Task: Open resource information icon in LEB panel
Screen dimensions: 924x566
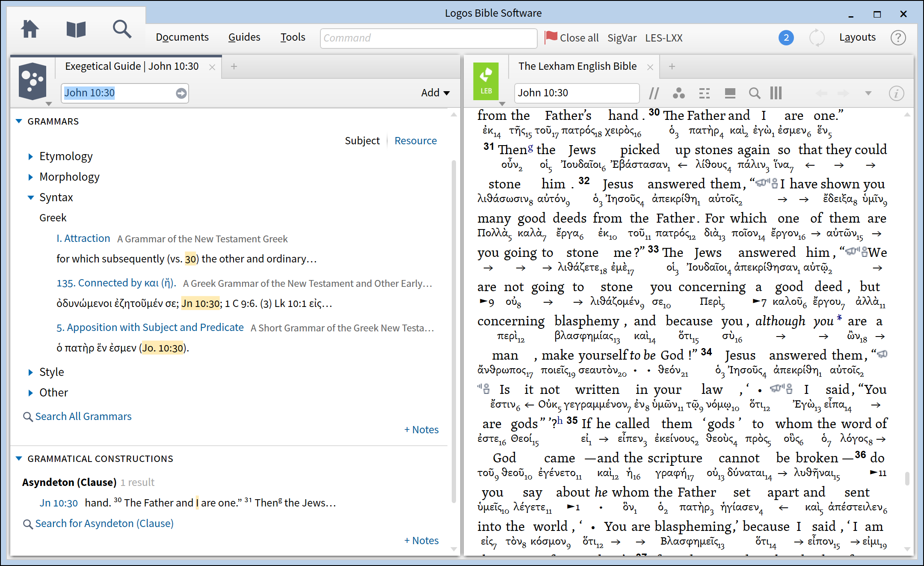Action: 896,93
